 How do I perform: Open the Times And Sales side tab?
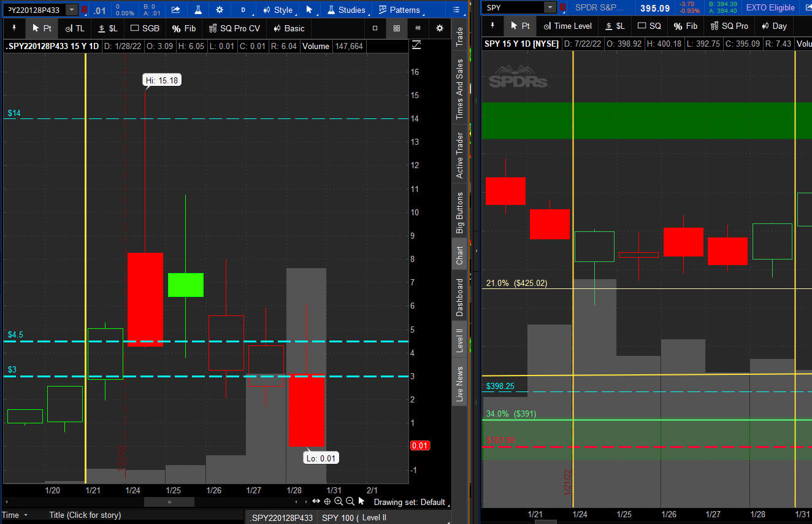pyautogui.click(x=459, y=89)
